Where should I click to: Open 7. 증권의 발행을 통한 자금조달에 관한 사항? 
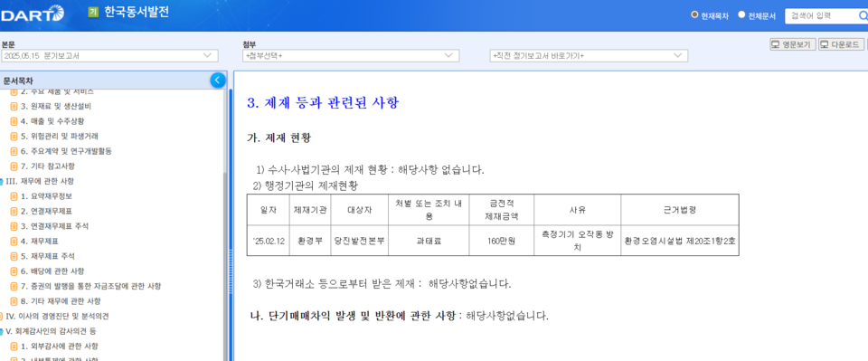(90, 286)
